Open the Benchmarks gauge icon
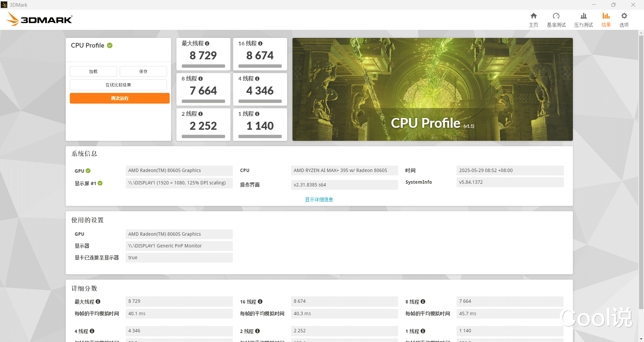644x342 pixels. click(x=556, y=16)
